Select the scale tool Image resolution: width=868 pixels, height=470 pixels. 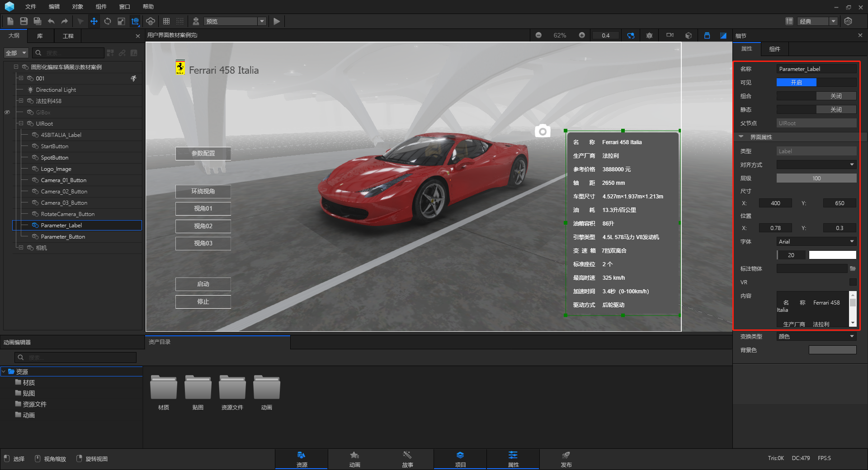click(x=121, y=21)
